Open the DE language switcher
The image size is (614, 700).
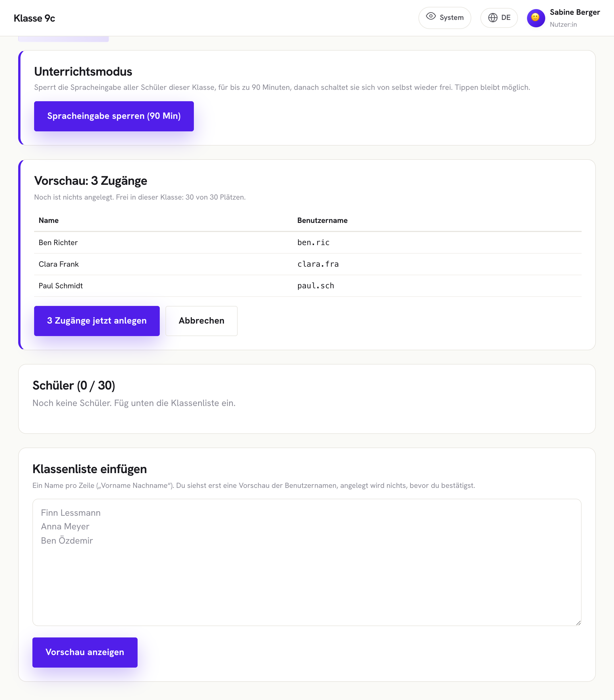499,18
